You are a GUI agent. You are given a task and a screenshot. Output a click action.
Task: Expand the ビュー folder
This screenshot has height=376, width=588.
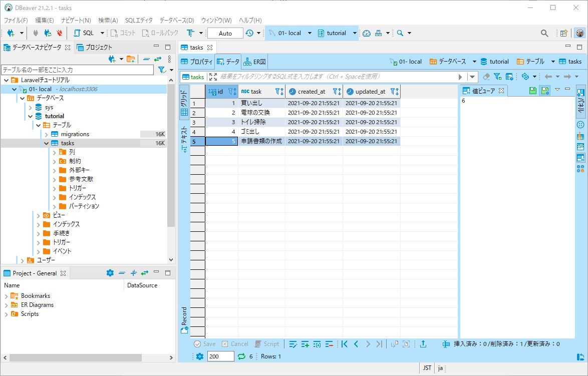point(38,216)
